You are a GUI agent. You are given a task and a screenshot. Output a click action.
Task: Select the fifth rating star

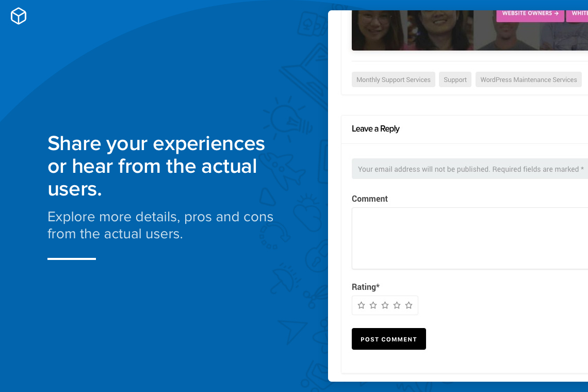tap(409, 305)
